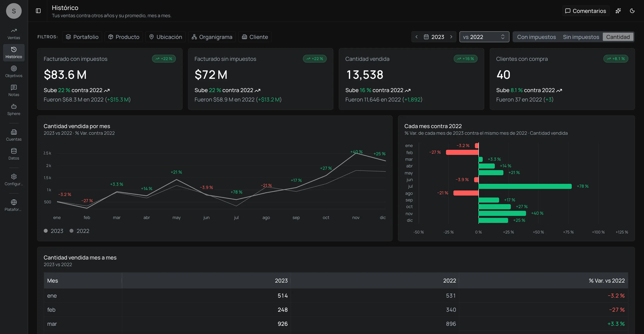Open Histórico in the sidebar
This screenshot has height=334, width=644.
point(14,53)
